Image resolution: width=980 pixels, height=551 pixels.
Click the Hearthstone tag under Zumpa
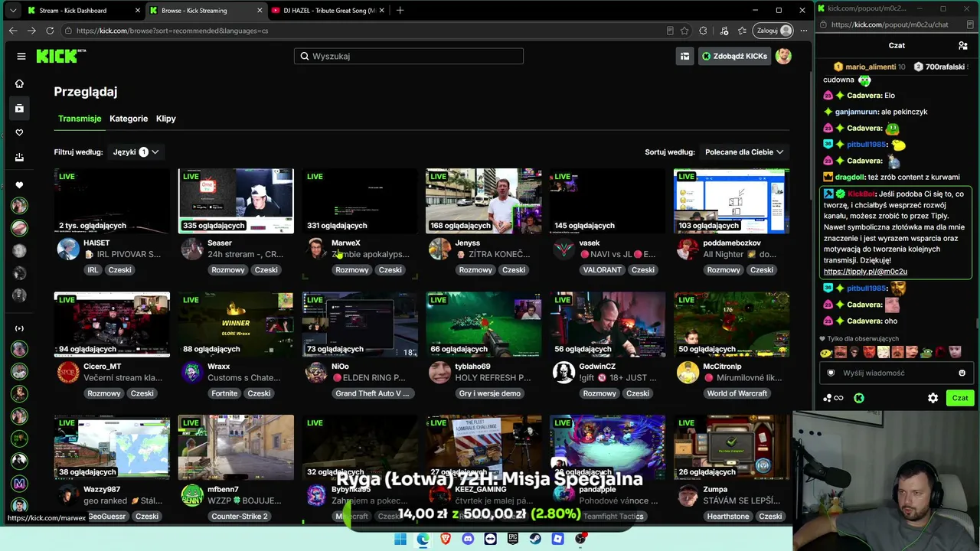point(727,517)
